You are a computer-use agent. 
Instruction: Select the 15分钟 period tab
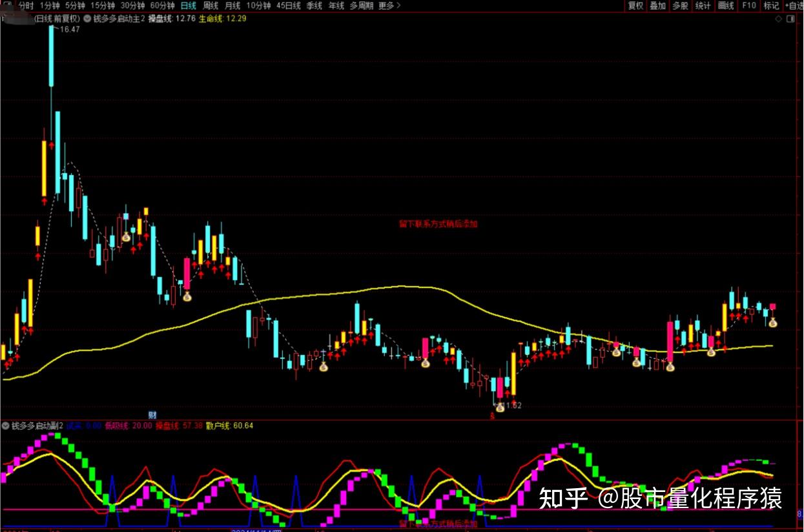[x=103, y=5]
